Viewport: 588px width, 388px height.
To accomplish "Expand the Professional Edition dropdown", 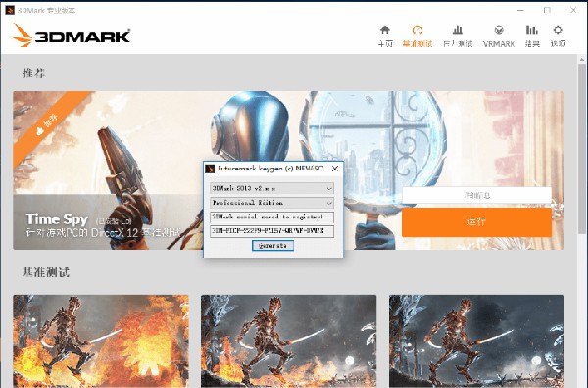I will pyautogui.click(x=271, y=203).
